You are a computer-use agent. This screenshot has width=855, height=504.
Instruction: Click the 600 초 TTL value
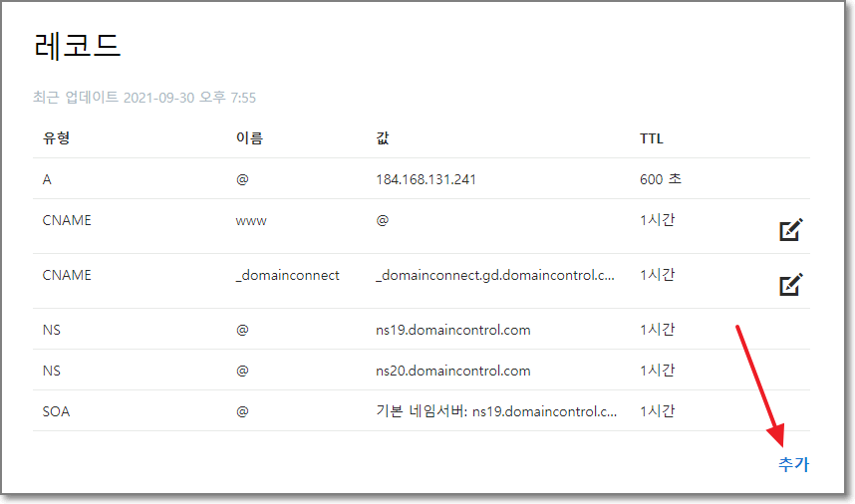point(661,178)
